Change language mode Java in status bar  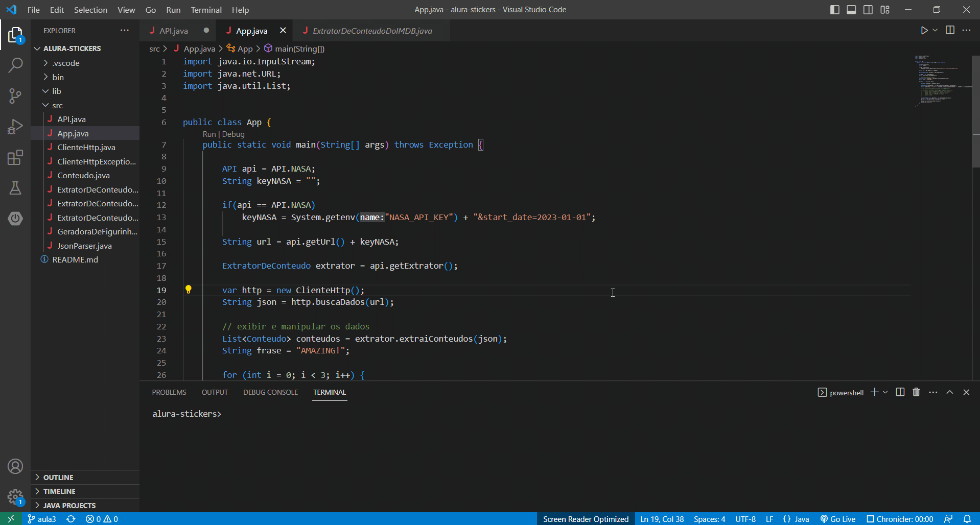pyautogui.click(x=796, y=519)
